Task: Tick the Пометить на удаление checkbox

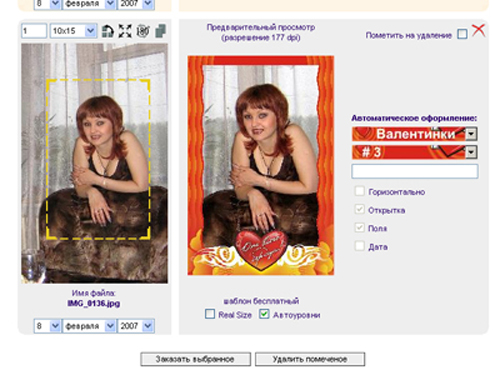Action: click(462, 34)
